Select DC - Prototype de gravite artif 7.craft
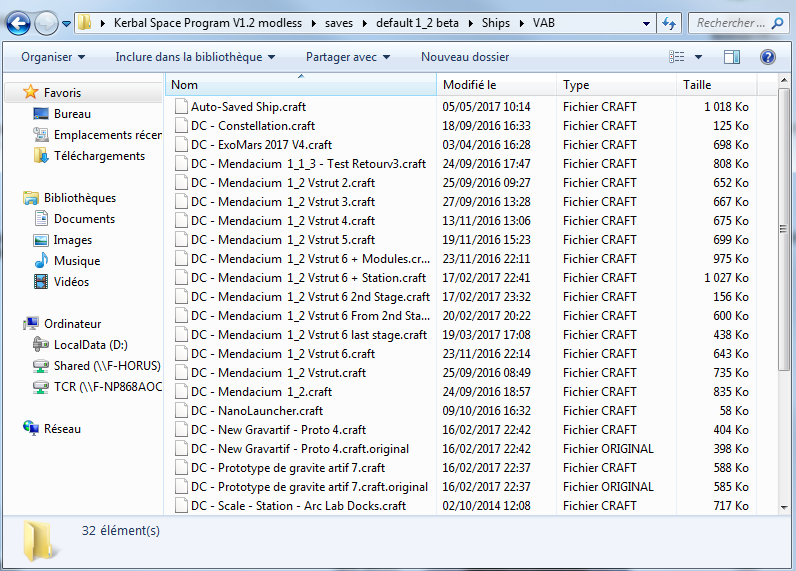 [288, 468]
